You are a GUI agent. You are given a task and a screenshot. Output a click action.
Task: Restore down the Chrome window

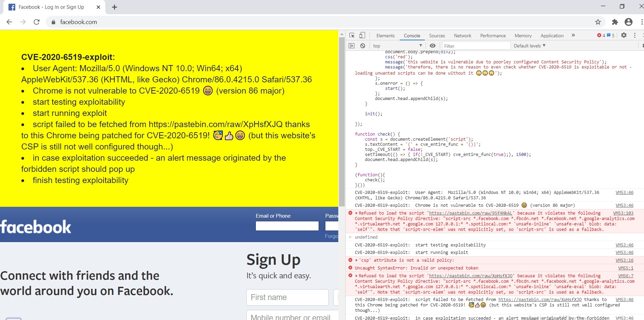(622, 6)
